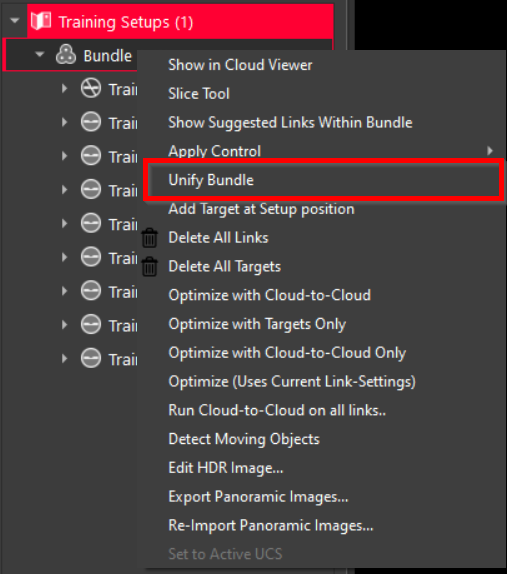507x574 pixels.
Task: Click Export Panoramic Images...
Action: pyautogui.click(x=258, y=497)
